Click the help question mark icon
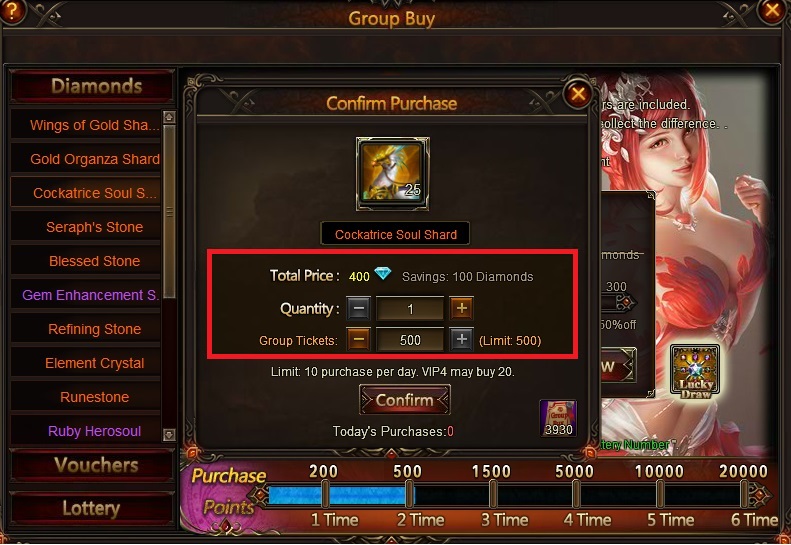This screenshot has height=545, width=791. point(11,10)
